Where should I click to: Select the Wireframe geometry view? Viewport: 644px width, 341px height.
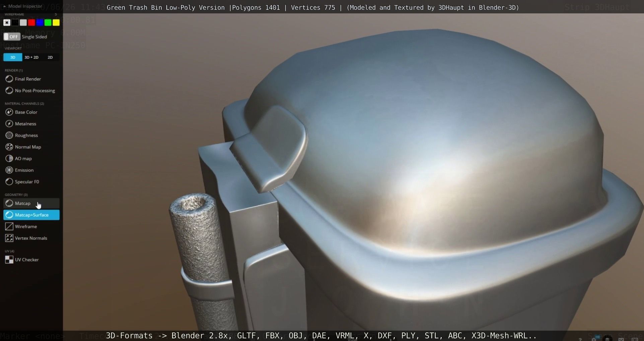tap(31, 227)
